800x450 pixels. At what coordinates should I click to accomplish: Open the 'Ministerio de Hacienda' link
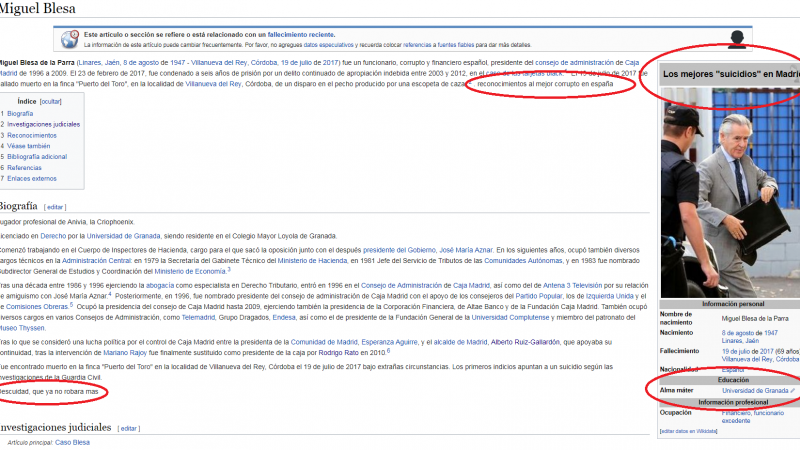(x=312, y=261)
